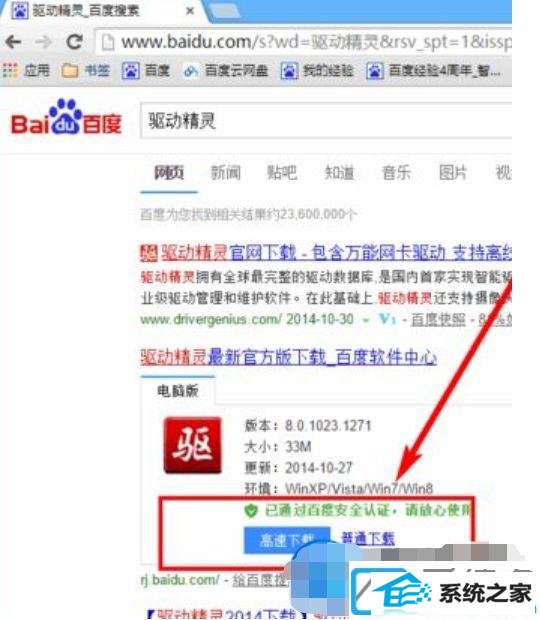This screenshot has height=620, width=540.
Task: Click the Baidu logo
Action: coord(66,118)
